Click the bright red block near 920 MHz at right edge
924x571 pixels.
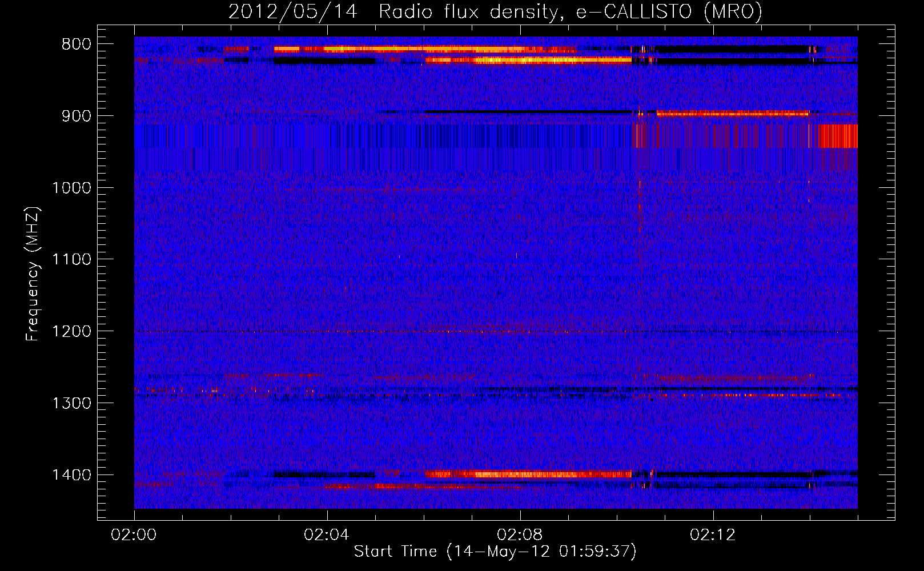point(838,136)
